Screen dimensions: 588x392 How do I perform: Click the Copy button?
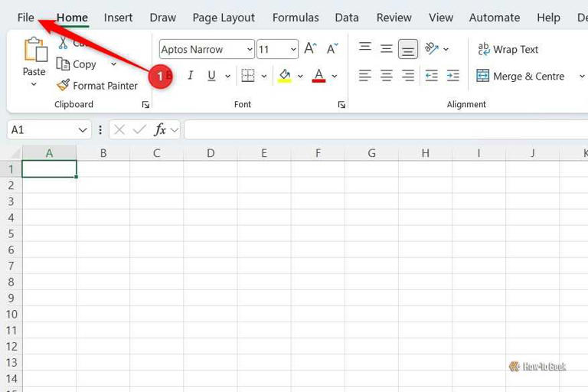[76, 64]
